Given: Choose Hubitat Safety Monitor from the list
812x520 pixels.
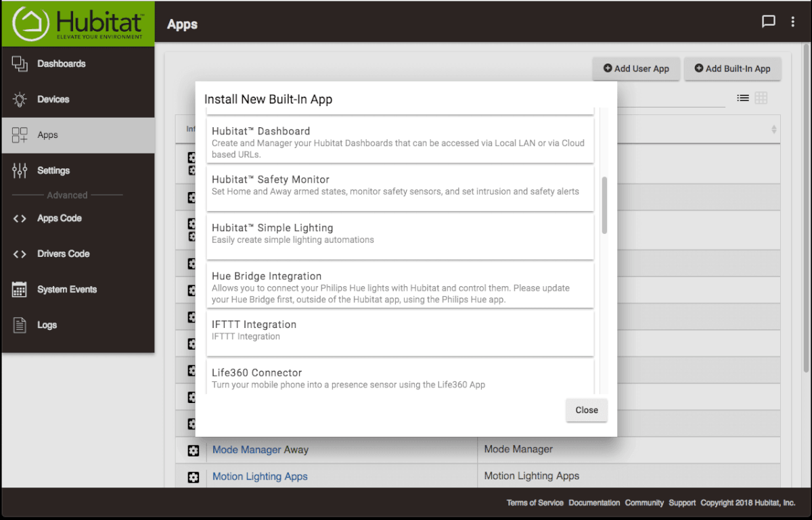Looking at the screenshot, I should (401, 189).
